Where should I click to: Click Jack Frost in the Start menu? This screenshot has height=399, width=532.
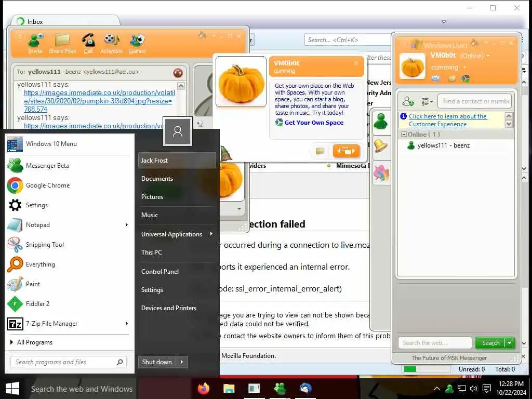pyautogui.click(x=177, y=161)
